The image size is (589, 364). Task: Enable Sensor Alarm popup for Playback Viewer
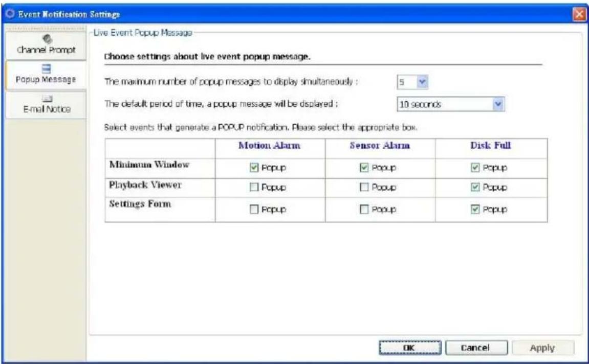point(364,187)
